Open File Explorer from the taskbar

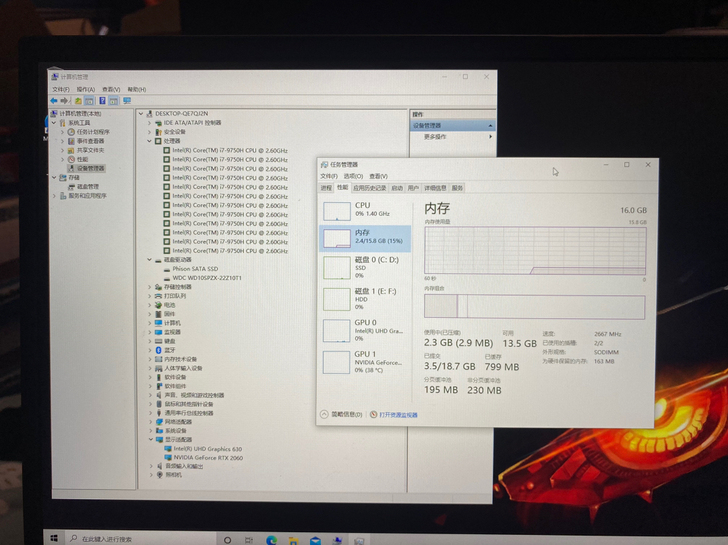pyautogui.click(x=293, y=540)
